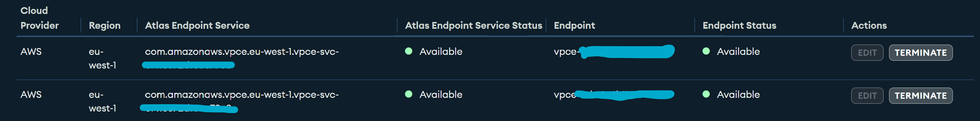Select the AWS cell in the second row
The width and height of the screenshot is (980, 121).
tap(31, 94)
